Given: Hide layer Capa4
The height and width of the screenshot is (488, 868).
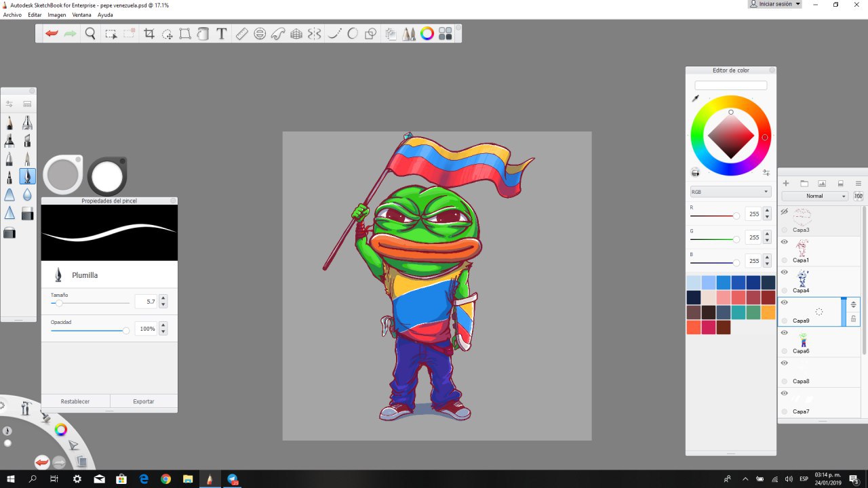Looking at the screenshot, I should (x=784, y=272).
